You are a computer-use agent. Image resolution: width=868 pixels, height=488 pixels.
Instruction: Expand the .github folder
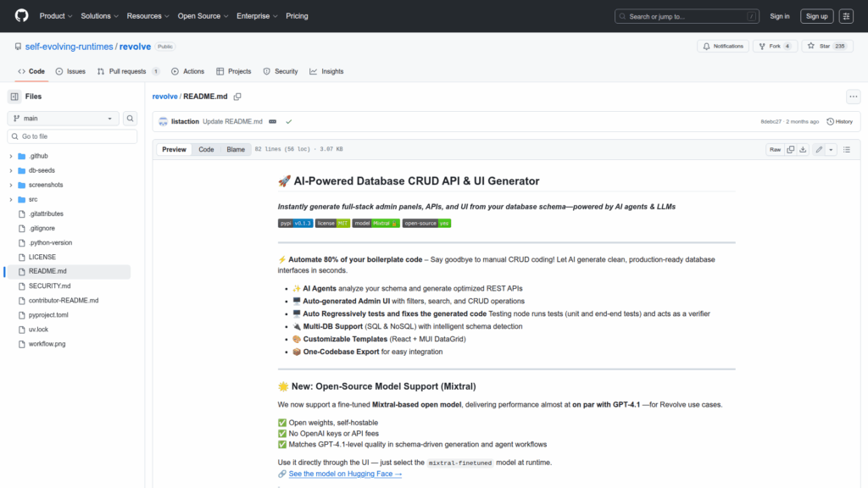(x=10, y=156)
